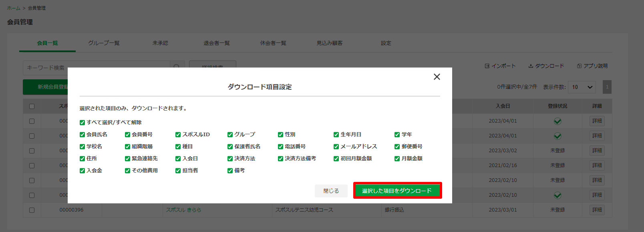Uncheck the 月額金額 checkbox
The image size is (644, 232).
[x=397, y=159]
